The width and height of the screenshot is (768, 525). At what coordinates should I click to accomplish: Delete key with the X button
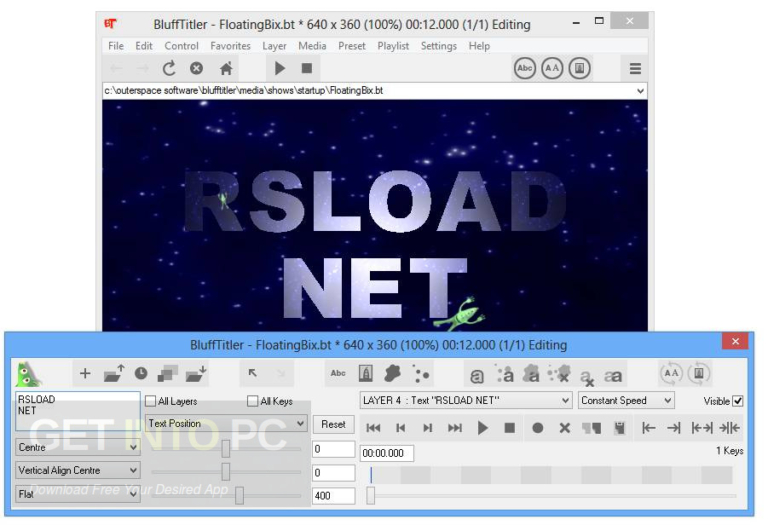(x=564, y=428)
